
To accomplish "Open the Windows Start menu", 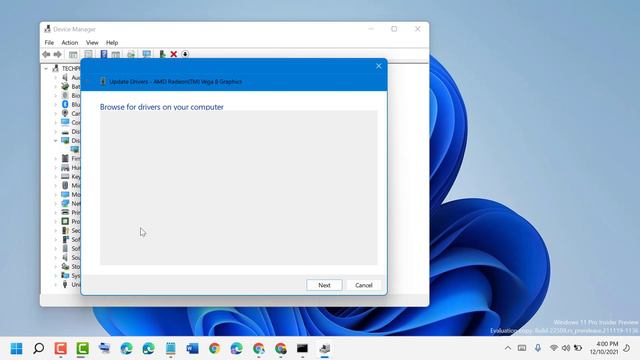I will (x=16, y=349).
